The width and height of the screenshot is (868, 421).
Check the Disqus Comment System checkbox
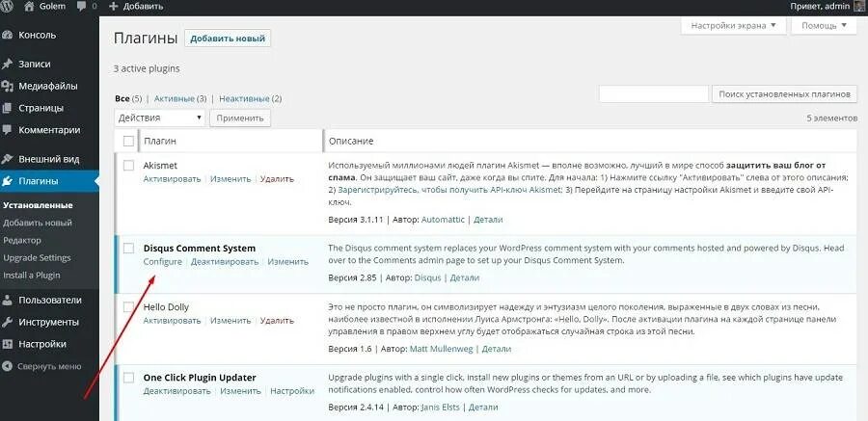click(128, 249)
